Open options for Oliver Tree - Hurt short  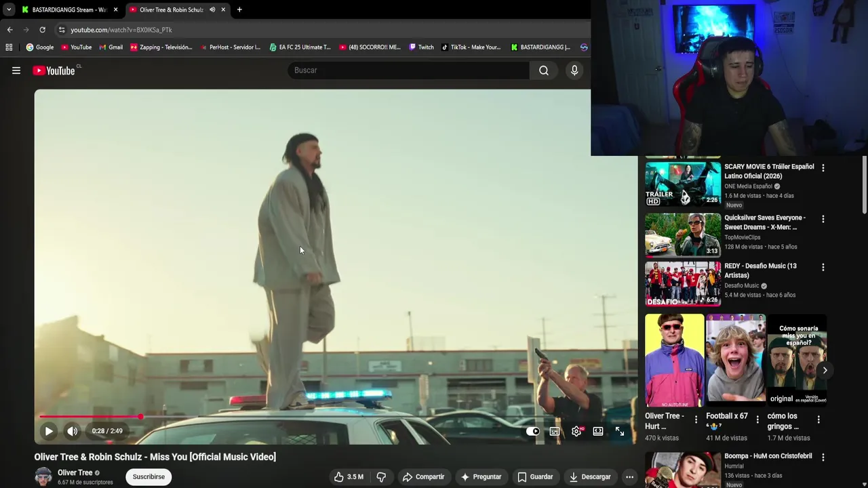click(696, 420)
